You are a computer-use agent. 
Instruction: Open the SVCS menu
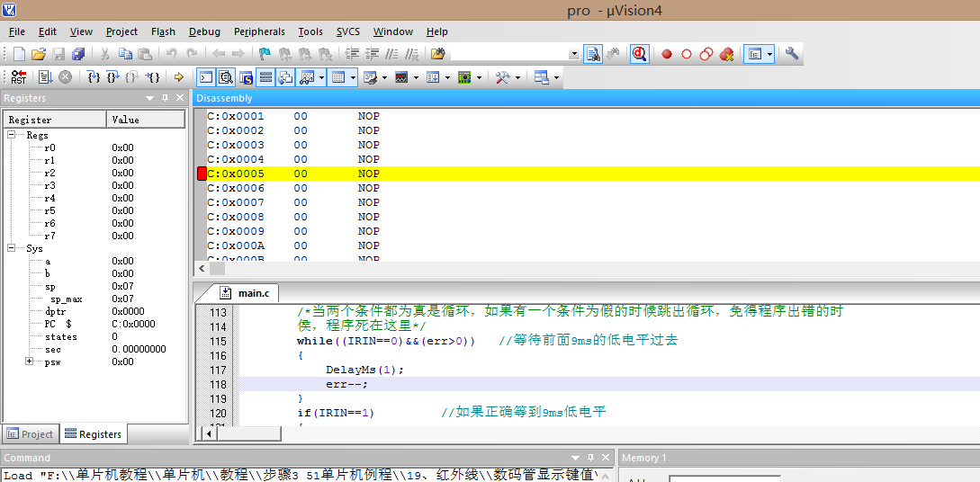tap(348, 31)
